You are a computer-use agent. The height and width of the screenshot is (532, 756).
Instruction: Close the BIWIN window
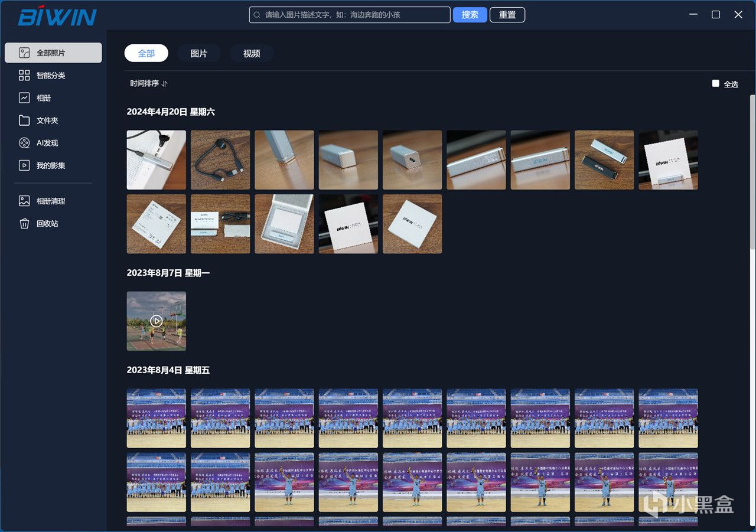(x=738, y=15)
